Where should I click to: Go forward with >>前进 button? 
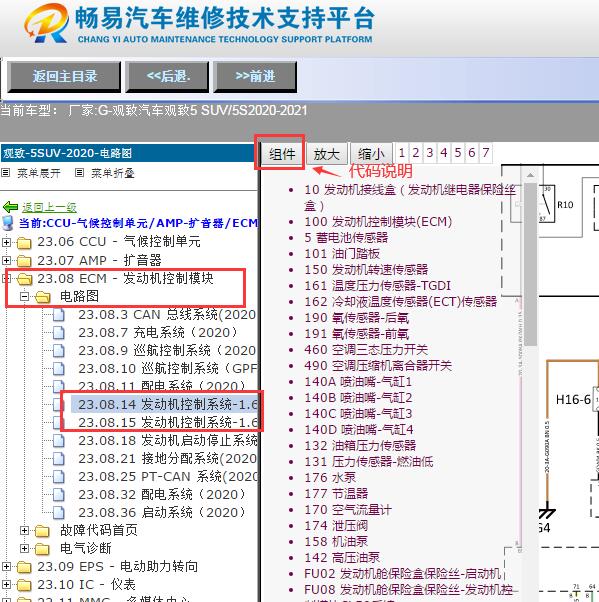point(255,76)
